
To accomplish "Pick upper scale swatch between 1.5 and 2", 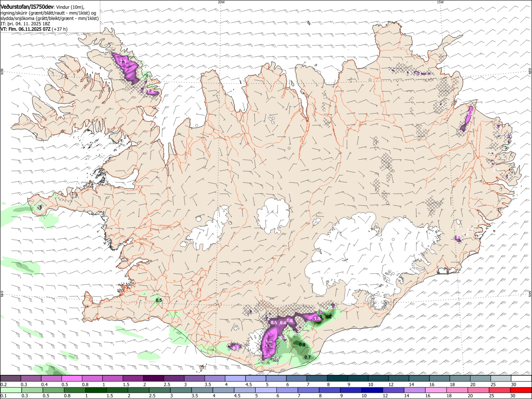I will pyautogui.click(x=133, y=378).
